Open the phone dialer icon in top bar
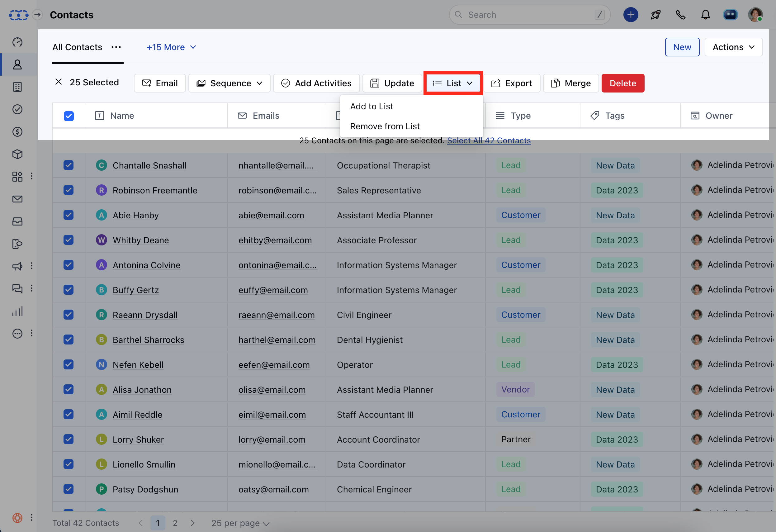The height and width of the screenshot is (532, 776). click(x=680, y=15)
